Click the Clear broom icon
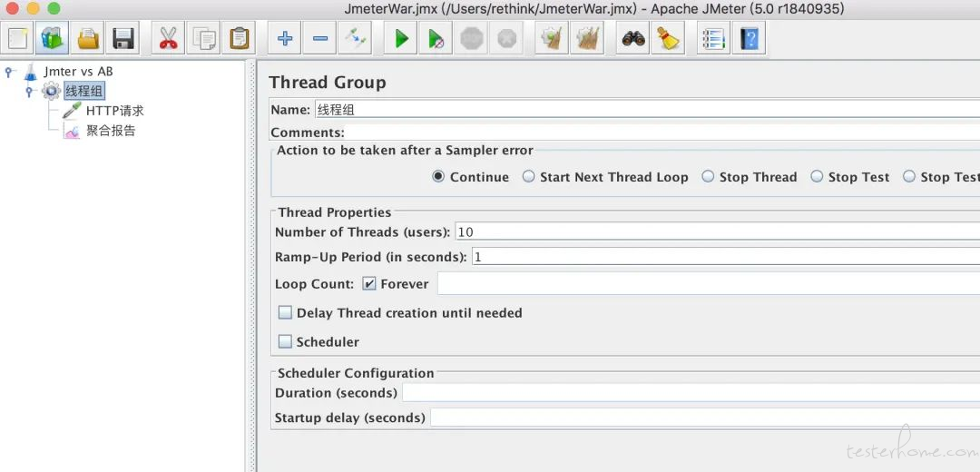 pyautogui.click(x=552, y=39)
